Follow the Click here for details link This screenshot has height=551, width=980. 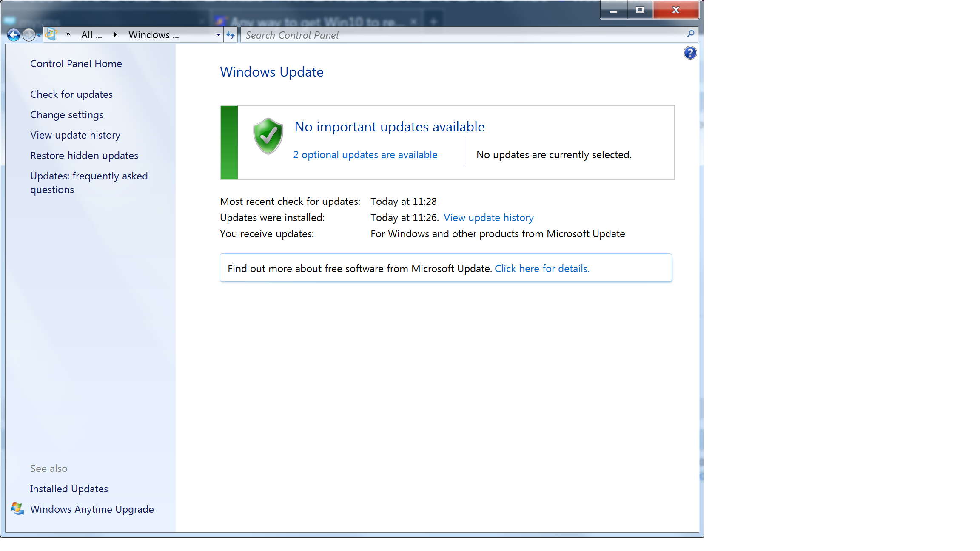click(x=542, y=269)
